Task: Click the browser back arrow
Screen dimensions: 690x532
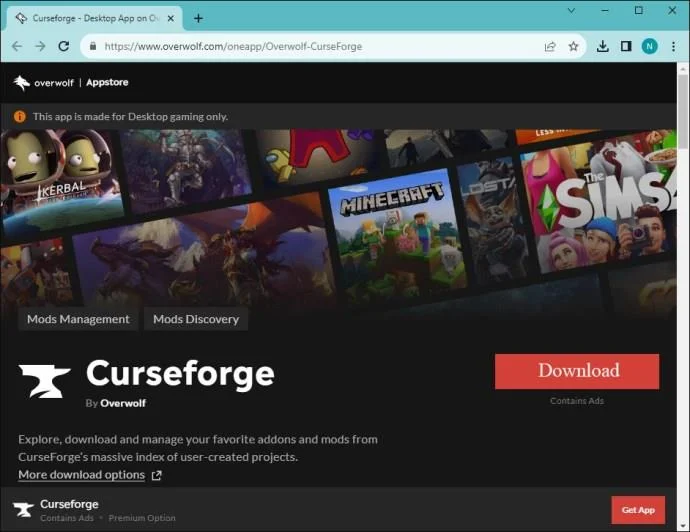Action: click(x=16, y=46)
